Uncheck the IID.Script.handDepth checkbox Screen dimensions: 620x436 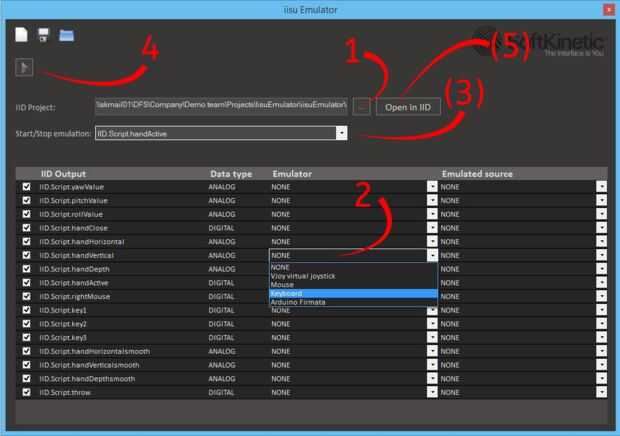[x=26, y=269]
